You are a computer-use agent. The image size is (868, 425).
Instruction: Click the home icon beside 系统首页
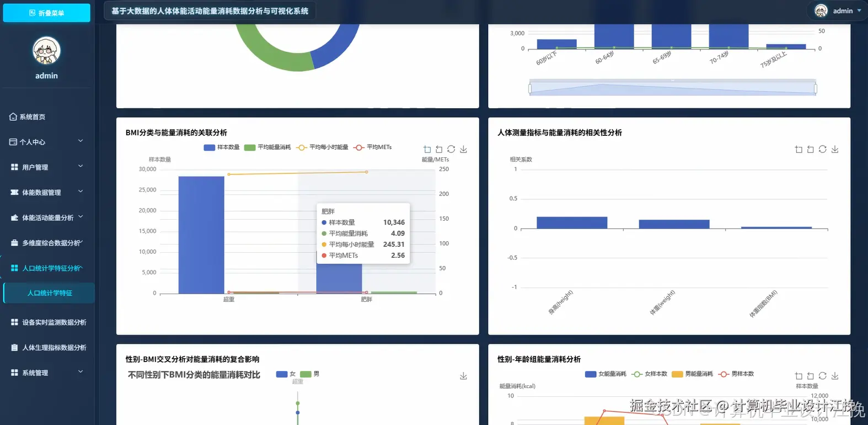13,116
